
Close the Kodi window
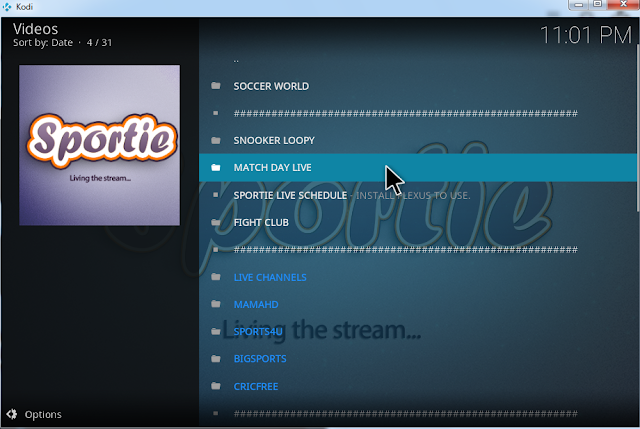623,4
